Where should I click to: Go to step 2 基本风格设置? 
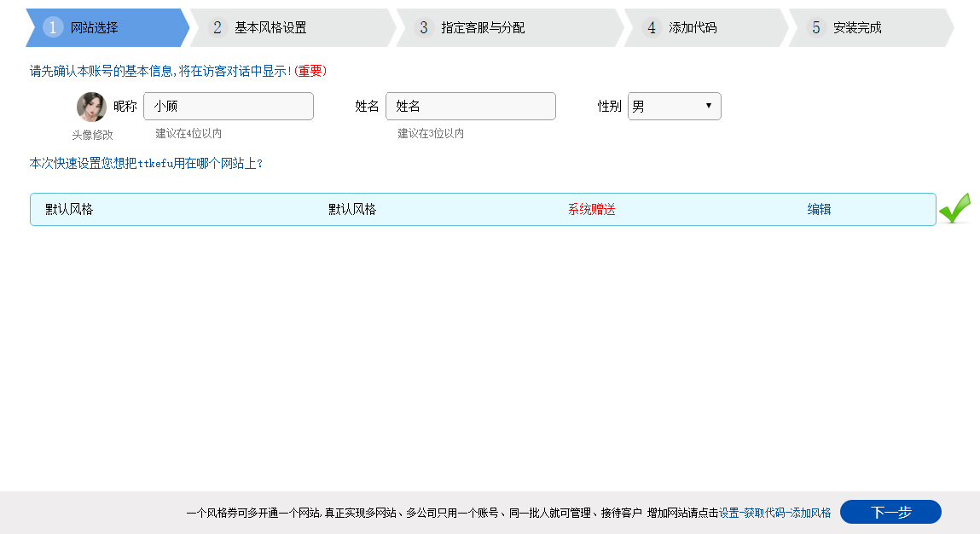tap(293, 27)
